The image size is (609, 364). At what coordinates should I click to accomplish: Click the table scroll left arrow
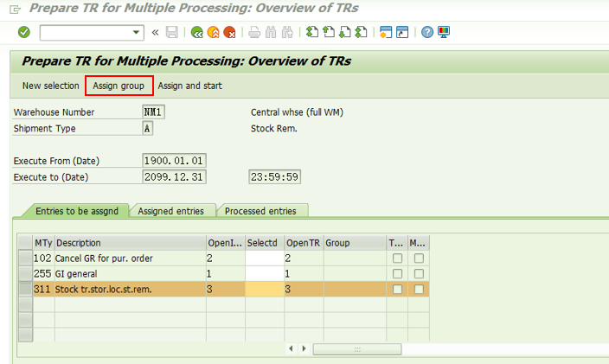tap(291, 348)
